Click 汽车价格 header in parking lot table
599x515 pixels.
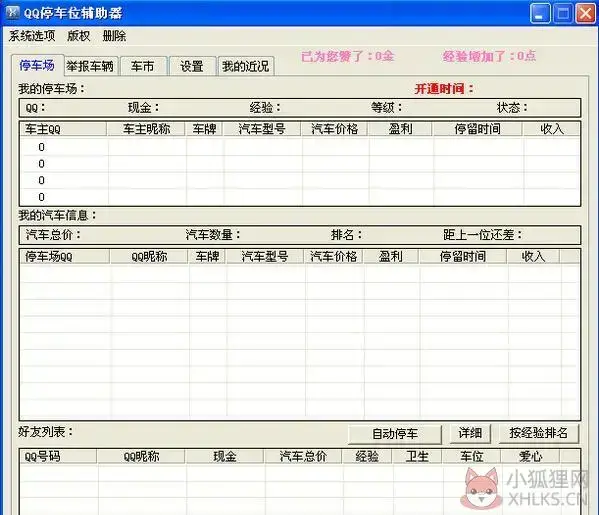[x=335, y=129]
